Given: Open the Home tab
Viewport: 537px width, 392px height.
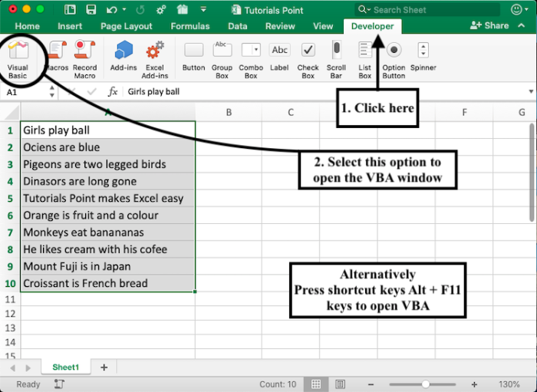Looking at the screenshot, I should pos(28,26).
